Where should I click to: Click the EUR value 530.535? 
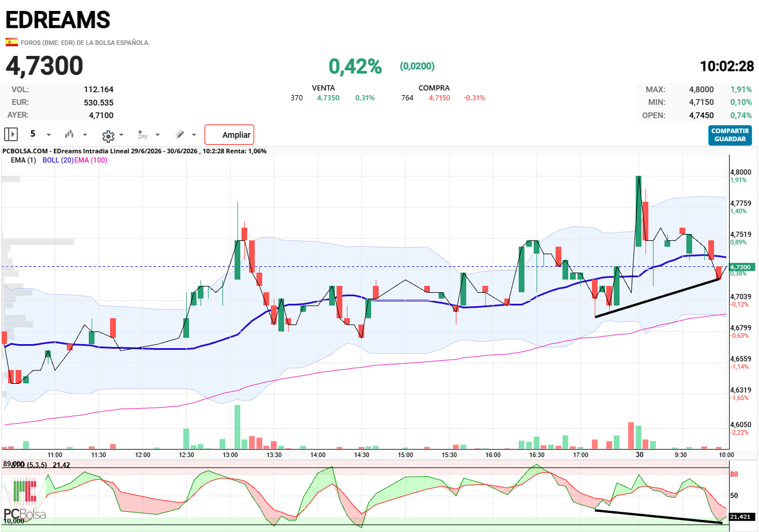click(99, 103)
